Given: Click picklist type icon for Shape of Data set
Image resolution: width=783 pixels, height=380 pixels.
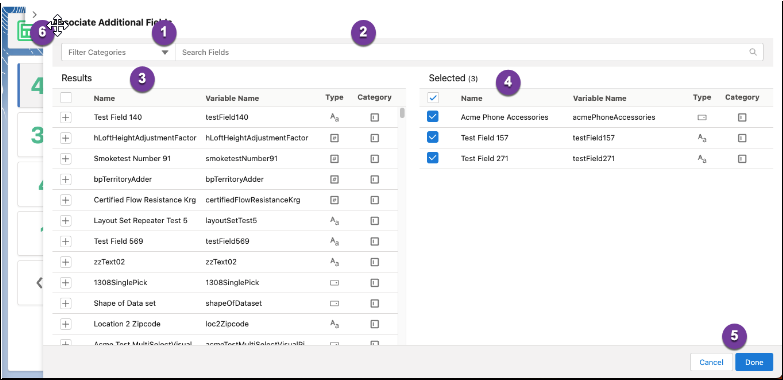Looking at the screenshot, I should click(335, 303).
